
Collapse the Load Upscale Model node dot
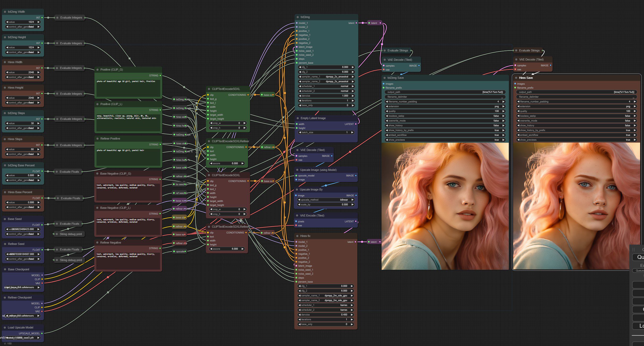(5, 327)
